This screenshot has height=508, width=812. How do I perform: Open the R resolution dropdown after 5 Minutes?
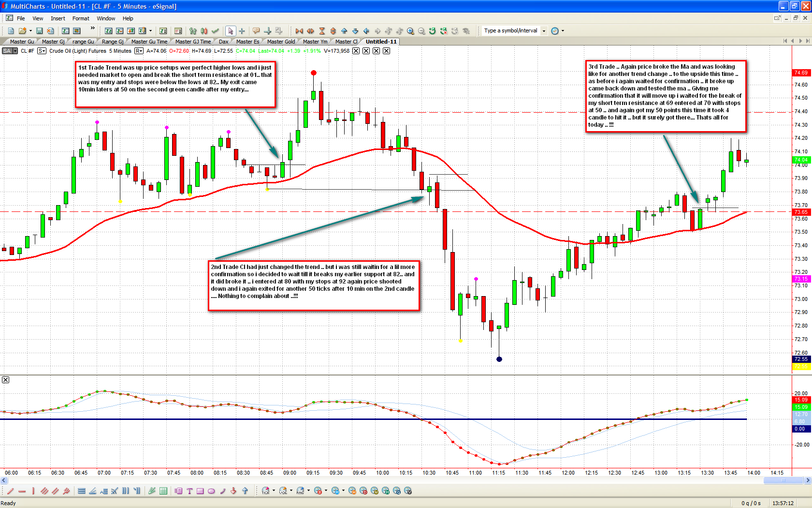(139, 51)
